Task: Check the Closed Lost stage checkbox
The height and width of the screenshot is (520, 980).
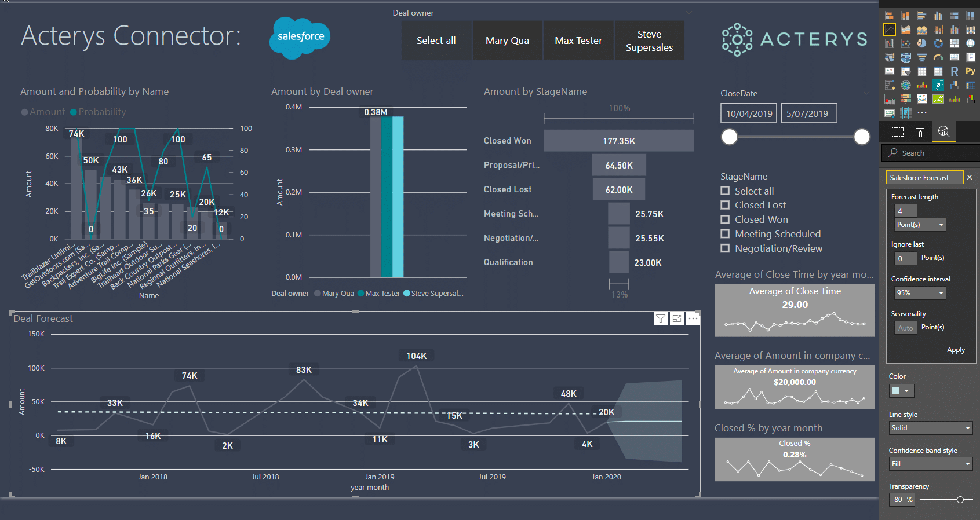Action: point(725,205)
